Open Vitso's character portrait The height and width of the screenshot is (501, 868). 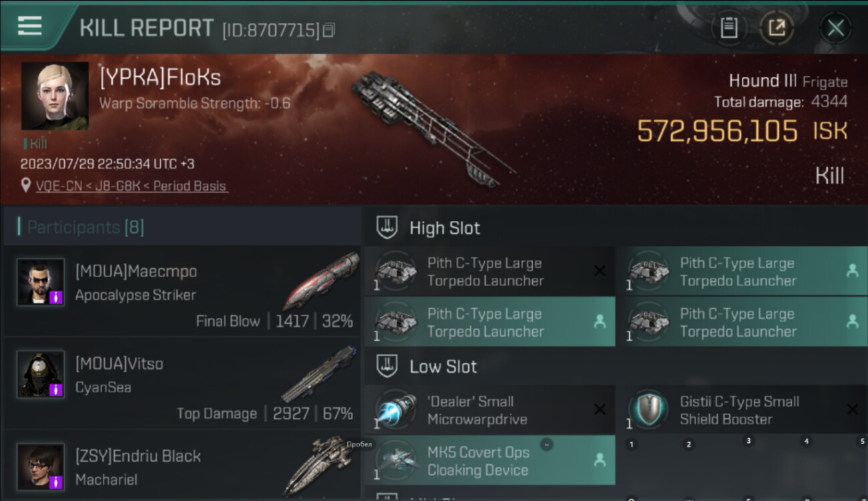41,374
